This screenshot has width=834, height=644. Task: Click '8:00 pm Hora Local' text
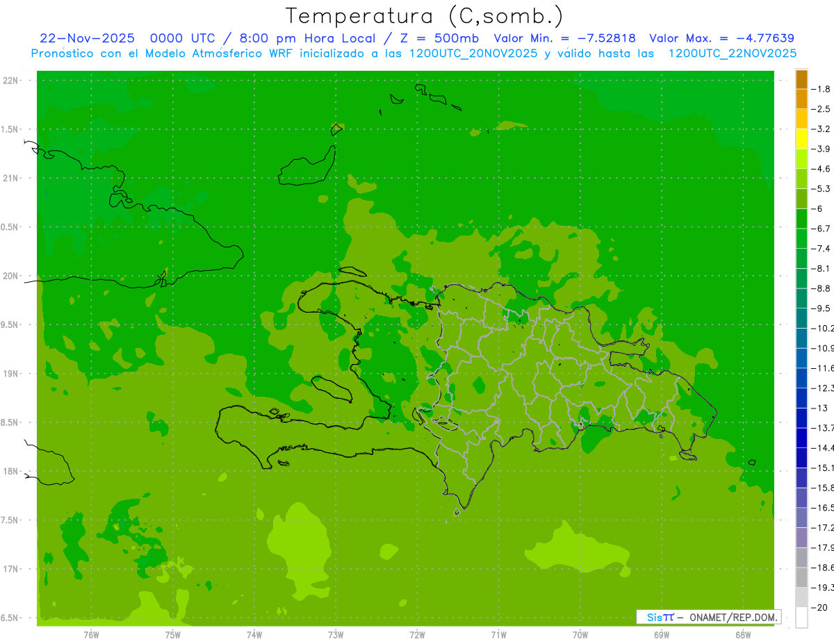[x=307, y=38]
